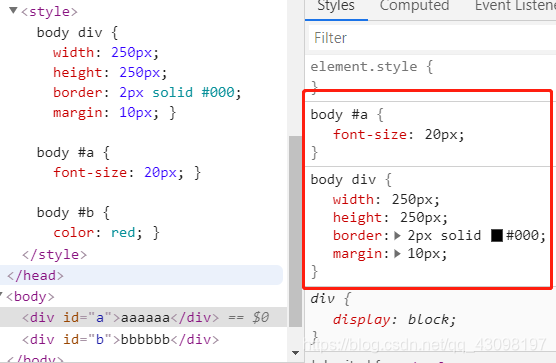The height and width of the screenshot is (363, 556).
Task: Click the font-size property name in Styles
Action: (x=370, y=135)
